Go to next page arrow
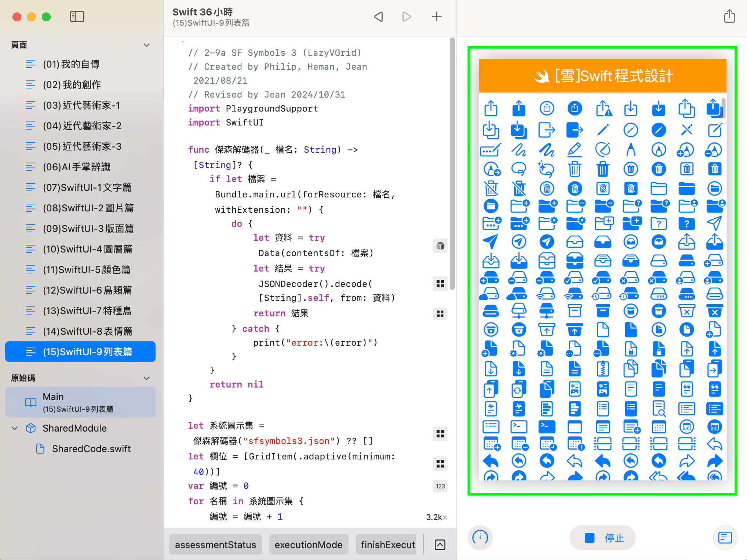747x560 pixels. [407, 17]
